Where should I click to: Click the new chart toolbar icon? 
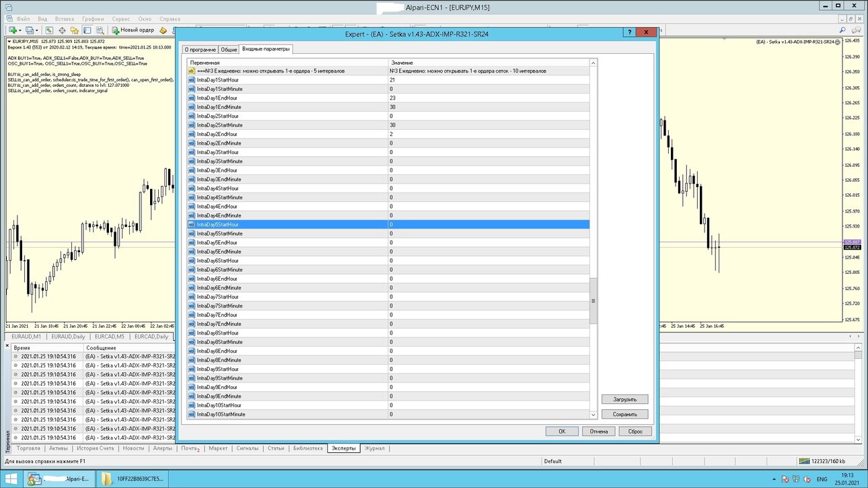[x=13, y=30]
